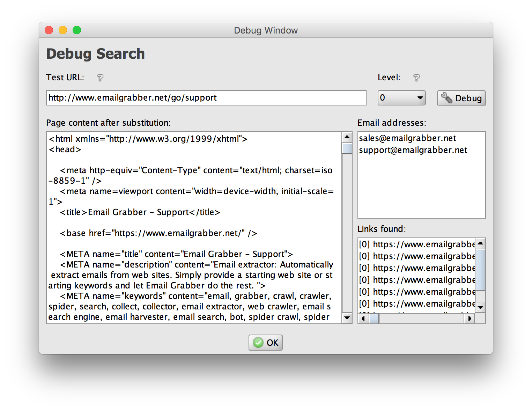Click the 'Links found:' label
This screenshot has height=410, width=532.
tap(382, 229)
